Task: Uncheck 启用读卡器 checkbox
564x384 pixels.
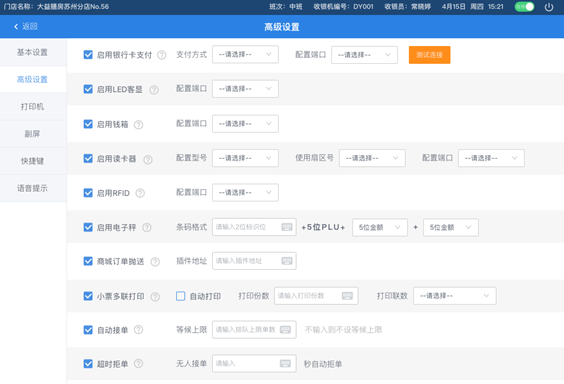Action: [x=88, y=159]
